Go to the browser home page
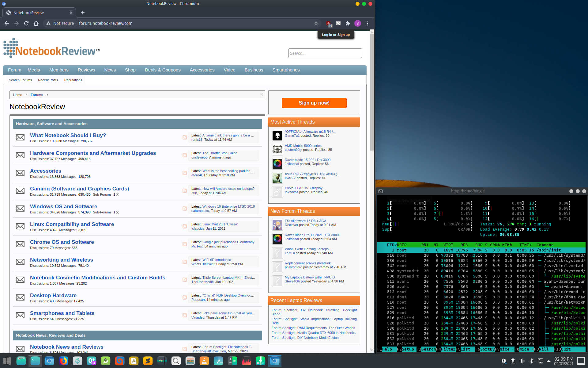The image size is (588, 368). (36, 23)
